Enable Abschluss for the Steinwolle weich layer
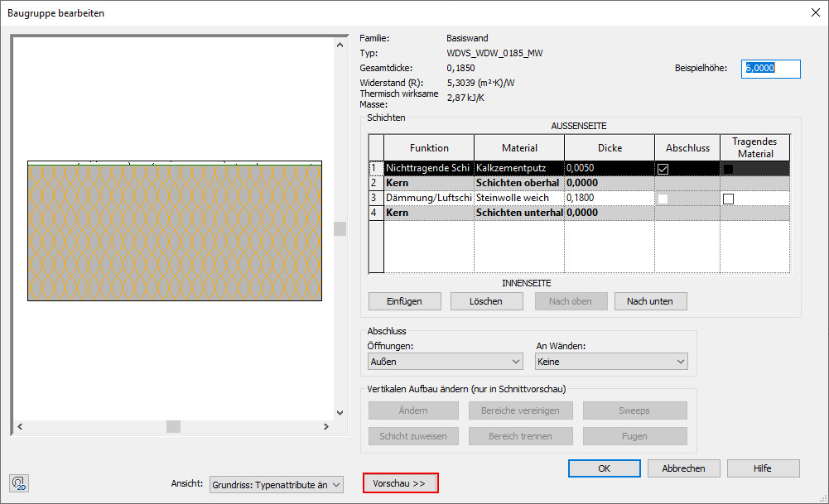This screenshot has width=829, height=504. 663,199
